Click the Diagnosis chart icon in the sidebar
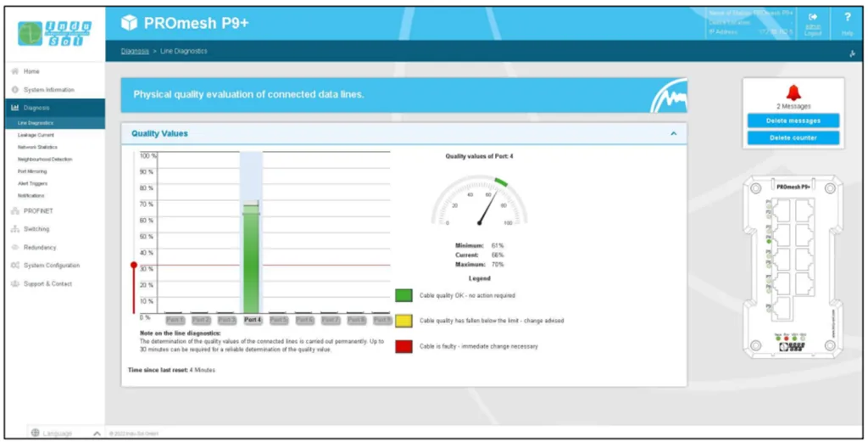Viewport: 868px width, 442px height. tap(15, 108)
